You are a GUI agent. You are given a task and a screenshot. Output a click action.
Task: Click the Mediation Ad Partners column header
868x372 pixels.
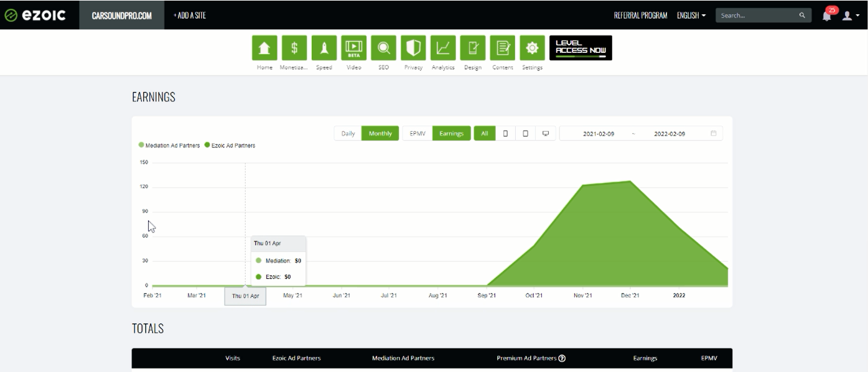pyautogui.click(x=403, y=358)
